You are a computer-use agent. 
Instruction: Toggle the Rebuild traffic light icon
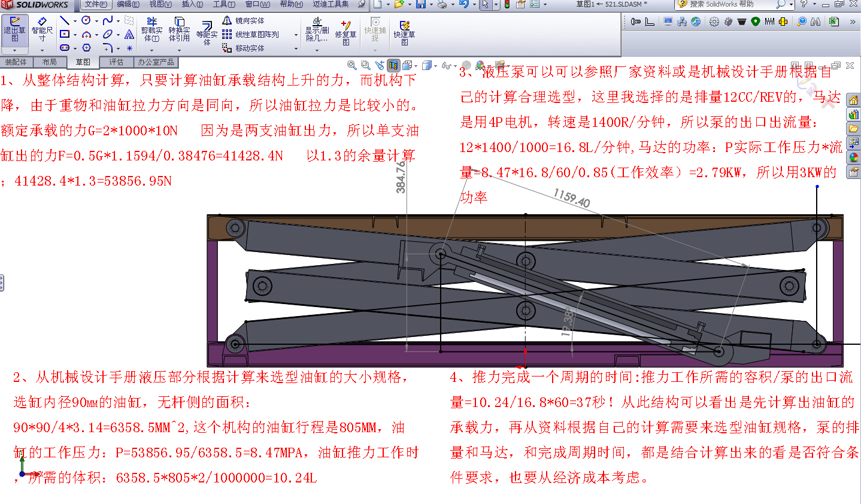pyautogui.click(x=507, y=5)
